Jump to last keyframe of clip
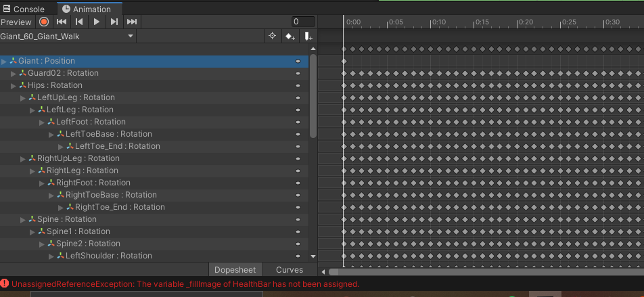Viewport: 644px width, 297px height. coord(132,22)
